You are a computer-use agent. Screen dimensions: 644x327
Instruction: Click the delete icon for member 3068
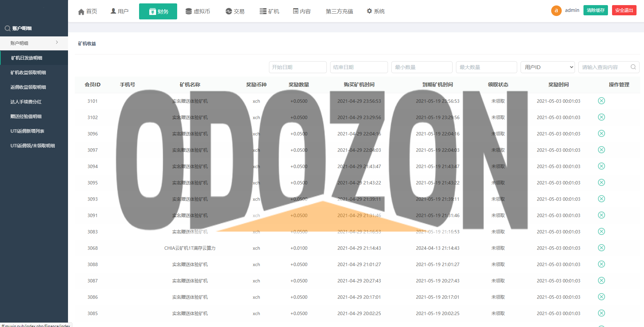pos(601,248)
